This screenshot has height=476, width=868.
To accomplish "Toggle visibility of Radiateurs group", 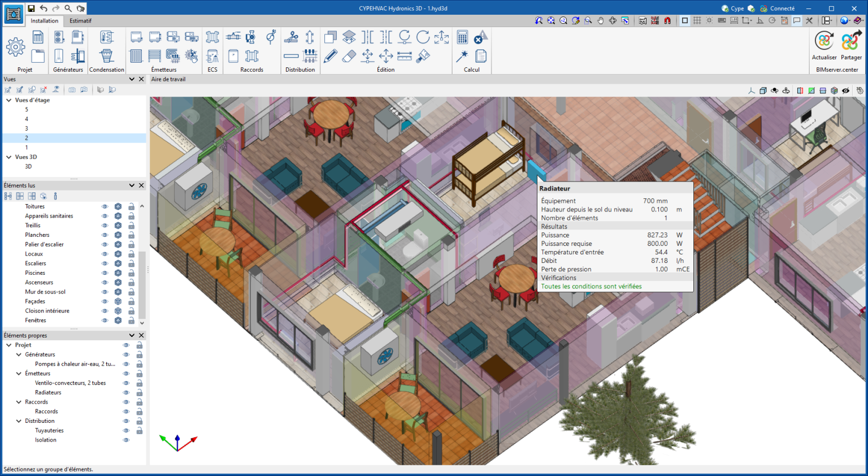I will click(x=126, y=392).
